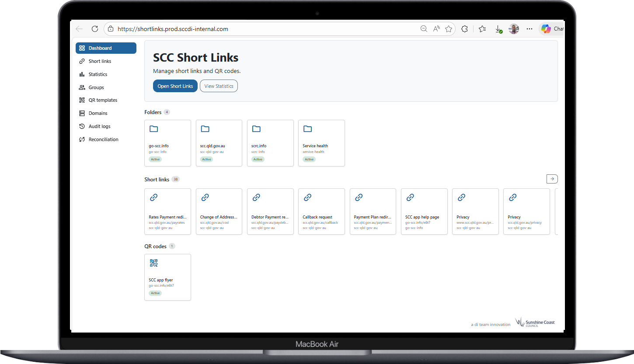Click the View Statistics button

pyautogui.click(x=219, y=86)
